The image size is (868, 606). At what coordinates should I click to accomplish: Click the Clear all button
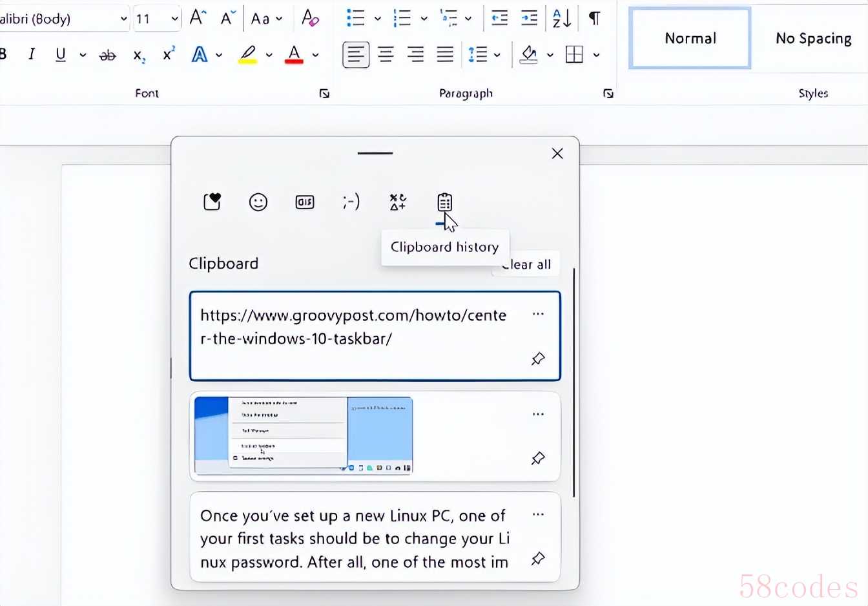(526, 264)
